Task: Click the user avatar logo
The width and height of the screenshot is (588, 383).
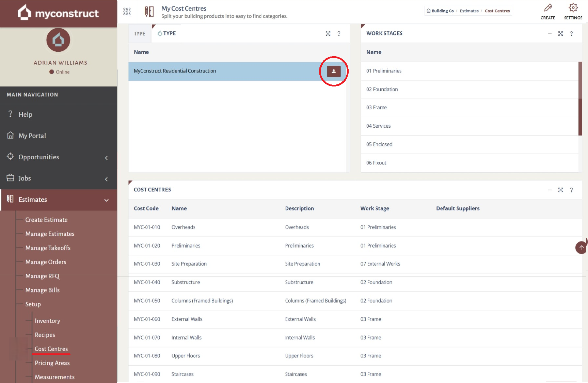Action: click(58, 40)
